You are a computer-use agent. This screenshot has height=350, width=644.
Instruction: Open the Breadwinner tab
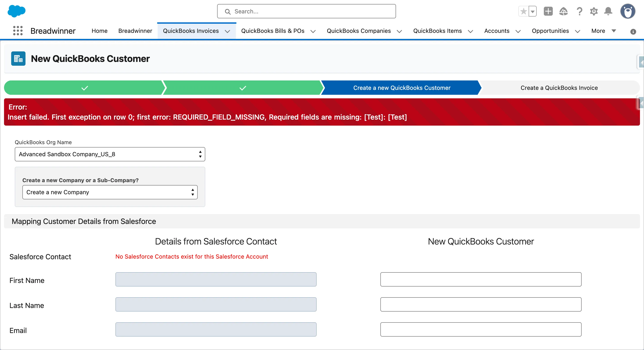pos(135,31)
